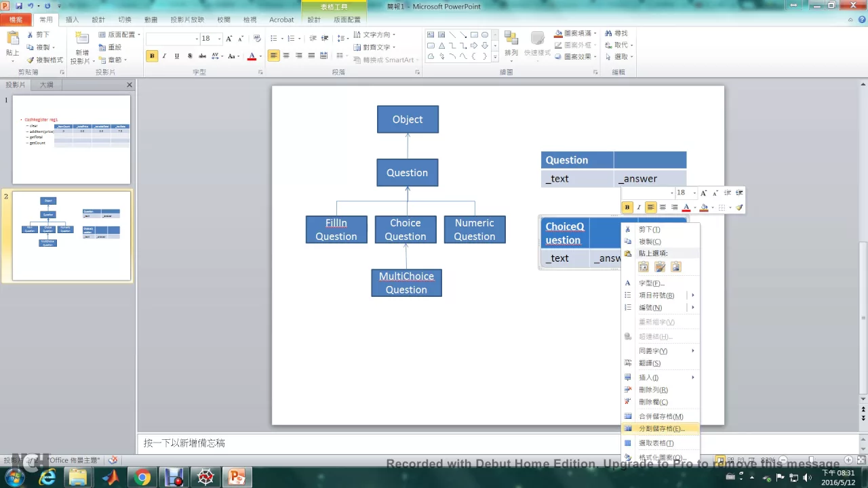Click numbered list icon in ribbon
Viewport: 868px width, 488px height.
coord(292,39)
